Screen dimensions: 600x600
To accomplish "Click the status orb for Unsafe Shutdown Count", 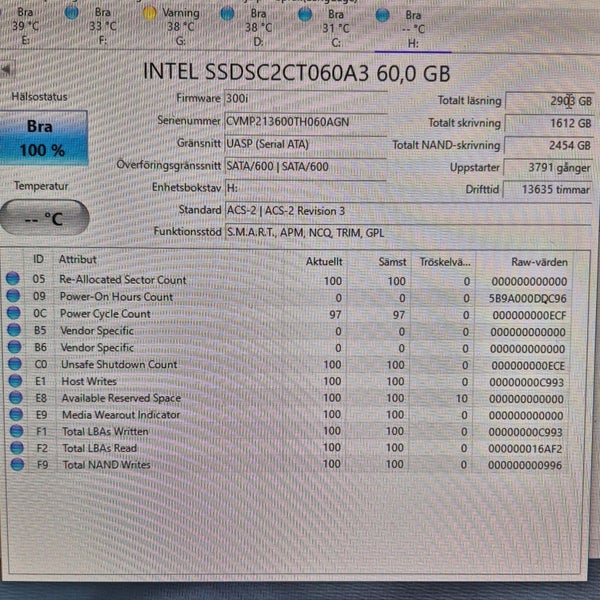I will coord(15,364).
